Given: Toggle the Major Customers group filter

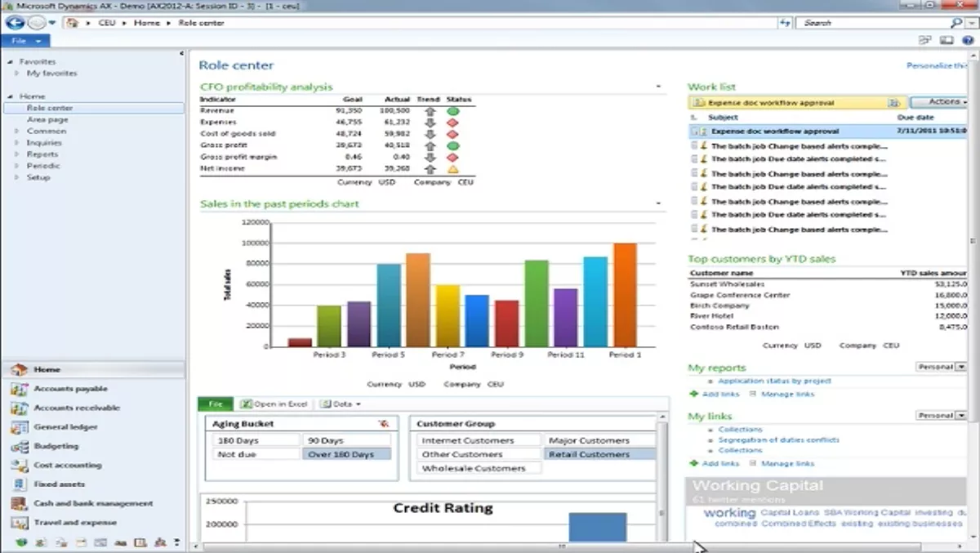Looking at the screenshot, I should 599,440.
